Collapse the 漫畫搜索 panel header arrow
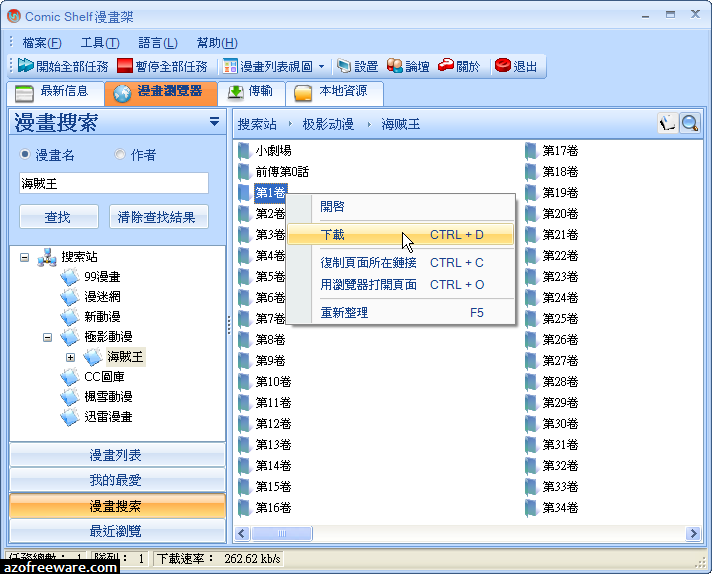This screenshot has height=574, width=712. (x=214, y=121)
